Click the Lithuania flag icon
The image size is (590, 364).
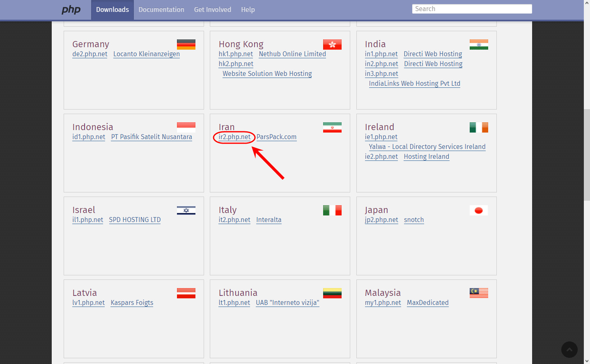coord(332,293)
